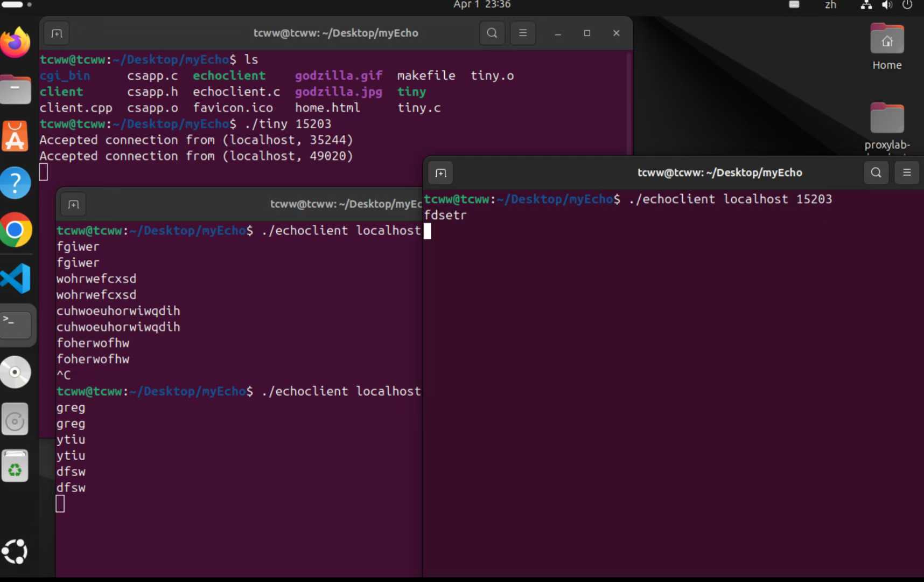Open hamburger menu of right terminal window
This screenshot has height=582, width=924.
click(907, 173)
